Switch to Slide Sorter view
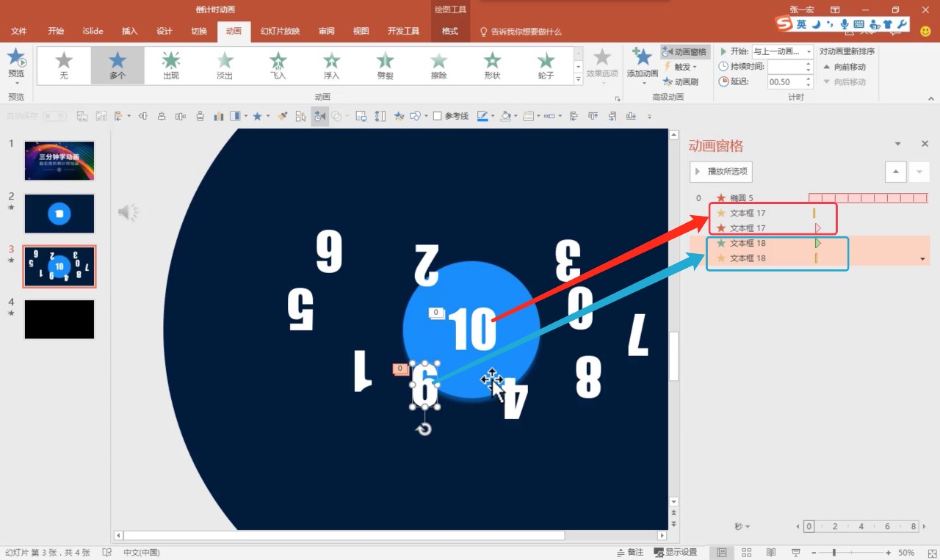 pos(747,552)
